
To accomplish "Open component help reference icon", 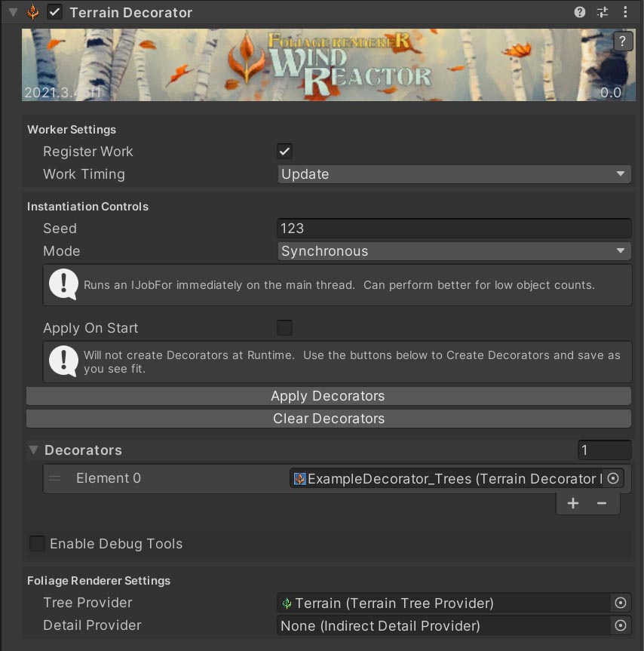I will [579, 12].
